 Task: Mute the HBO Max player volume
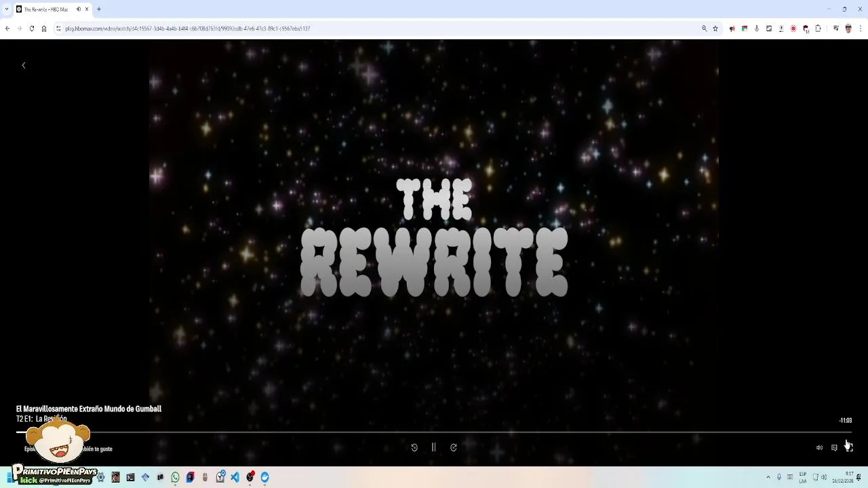click(x=819, y=447)
